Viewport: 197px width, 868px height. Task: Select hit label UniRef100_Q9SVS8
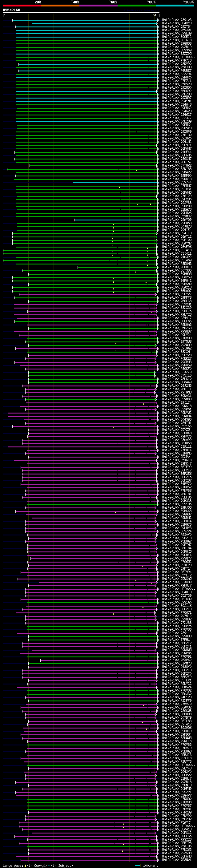click(x=177, y=203)
